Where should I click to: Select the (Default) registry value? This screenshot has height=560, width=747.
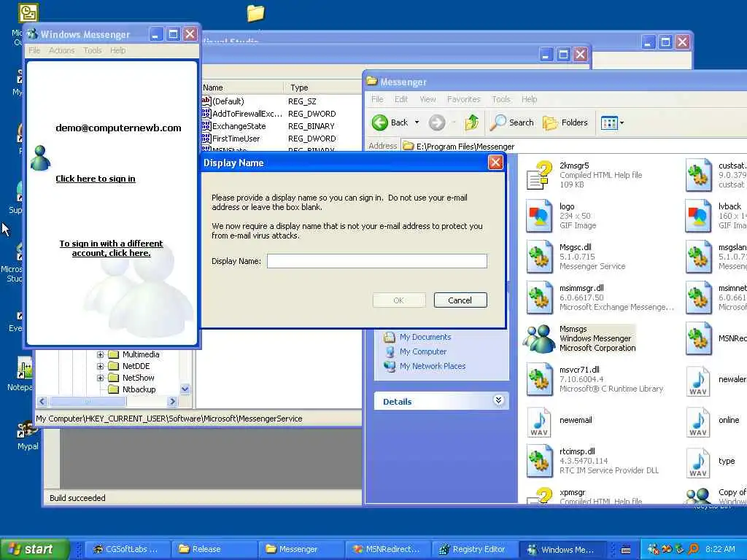coord(228,101)
